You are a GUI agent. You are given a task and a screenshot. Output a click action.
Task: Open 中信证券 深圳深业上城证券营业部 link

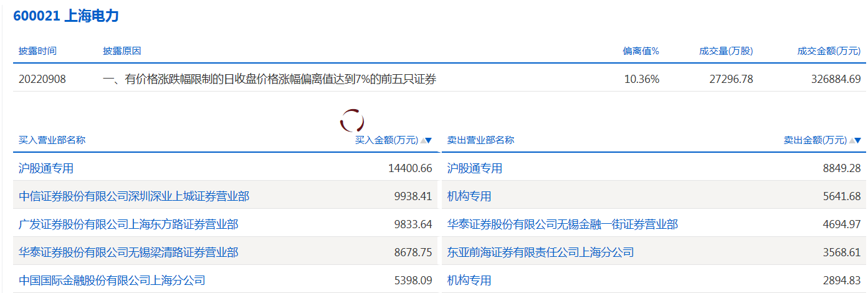[134, 196]
